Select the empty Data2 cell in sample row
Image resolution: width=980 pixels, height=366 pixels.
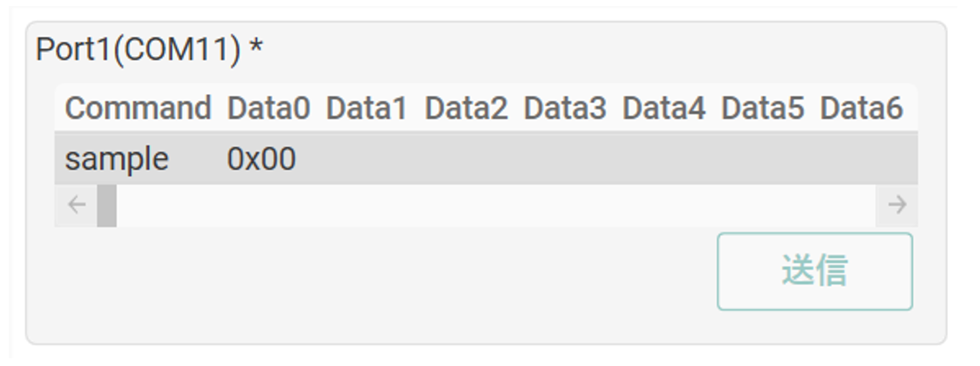(466, 159)
